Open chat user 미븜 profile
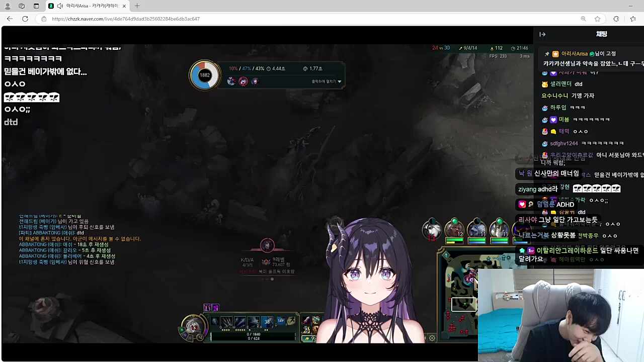The width and height of the screenshot is (644, 362). tap(563, 120)
